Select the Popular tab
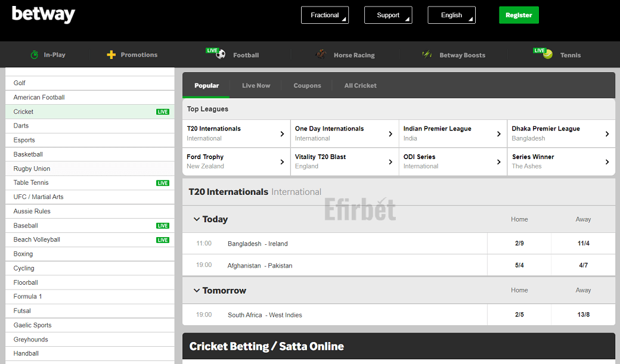The height and width of the screenshot is (364, 620). click(x=206, y=85)
